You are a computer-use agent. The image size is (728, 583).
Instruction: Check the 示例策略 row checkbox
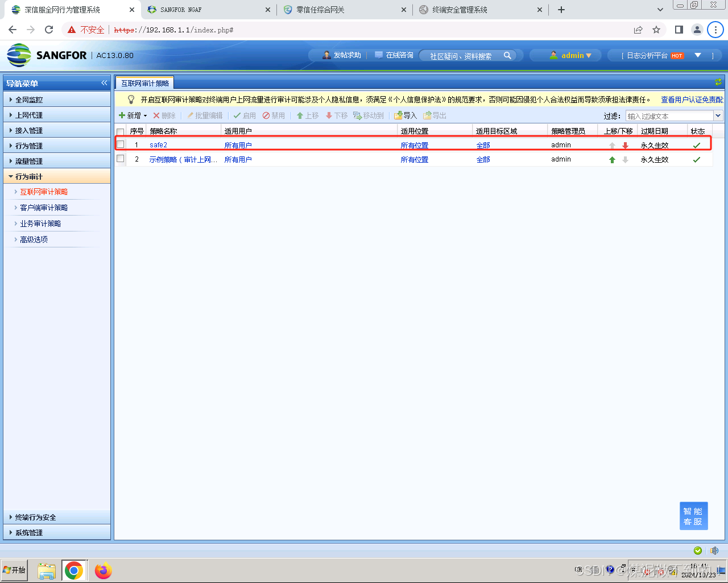(x=121, y=159)
